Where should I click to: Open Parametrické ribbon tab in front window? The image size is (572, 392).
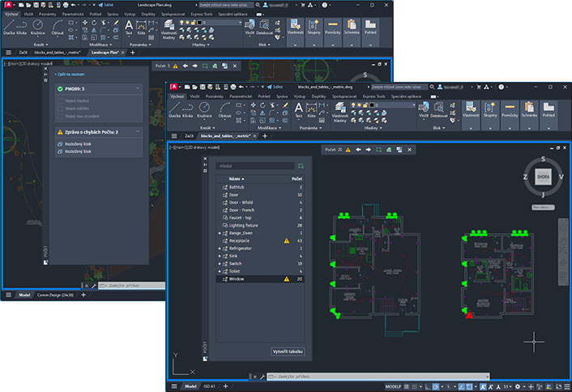point(241,96)
